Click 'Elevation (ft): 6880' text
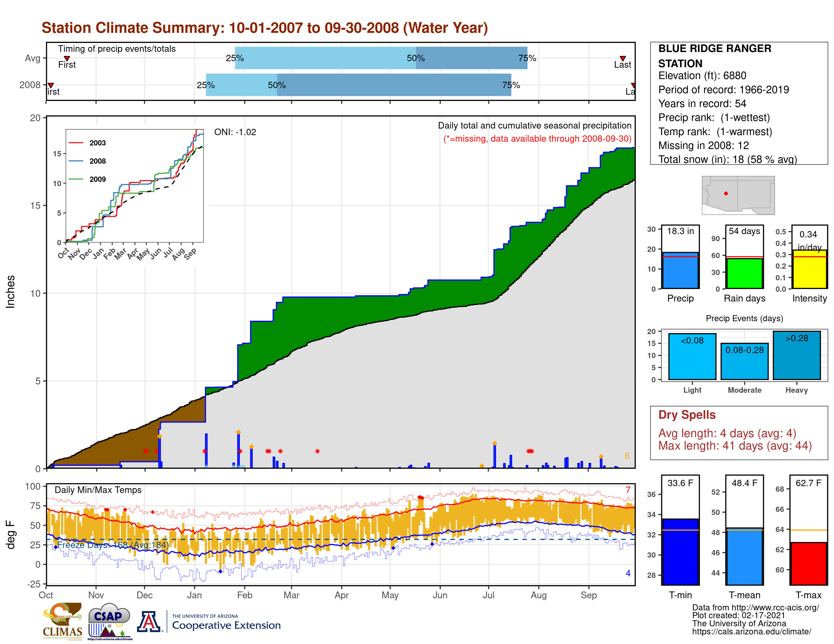Screen dimensions: 834x644 (702, 76)
